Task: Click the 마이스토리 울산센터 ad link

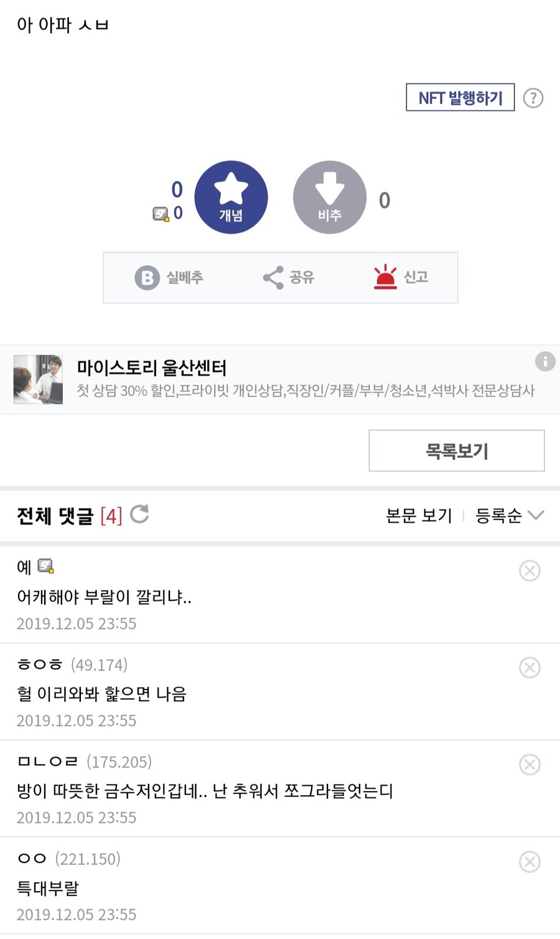Action: 152,368
